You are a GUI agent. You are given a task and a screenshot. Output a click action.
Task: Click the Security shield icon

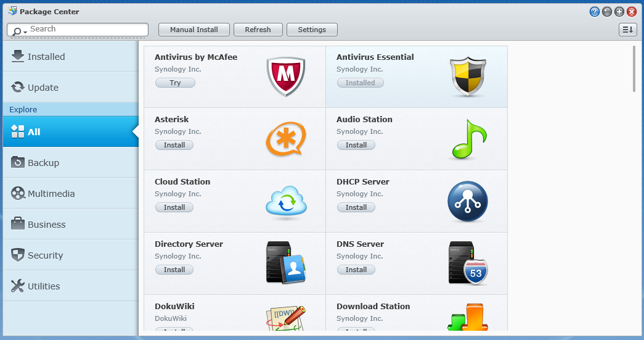(x=18, y=255)
